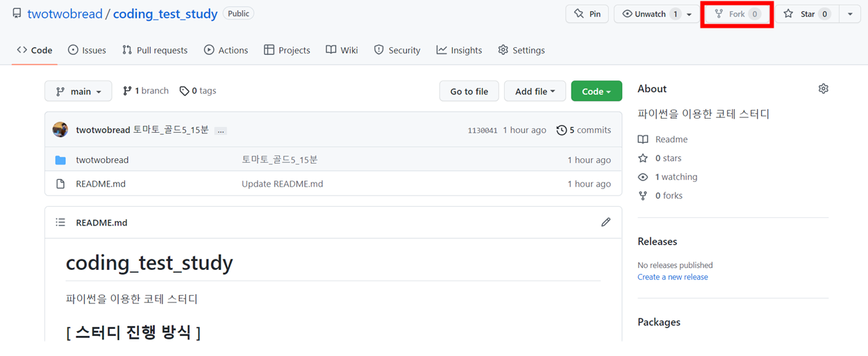Viewport: 868px width, 356px height.
Task: View the 1 branch link
Action: point(146,91)
